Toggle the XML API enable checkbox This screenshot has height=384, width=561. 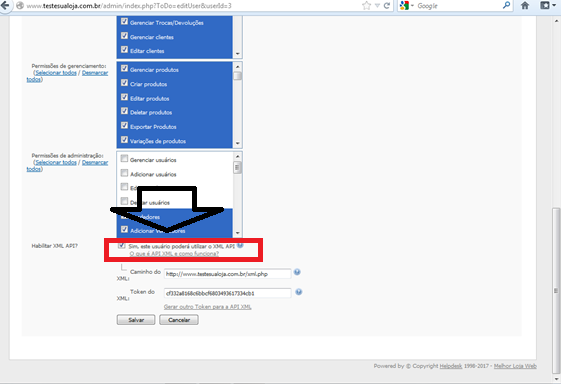point(122,246)
